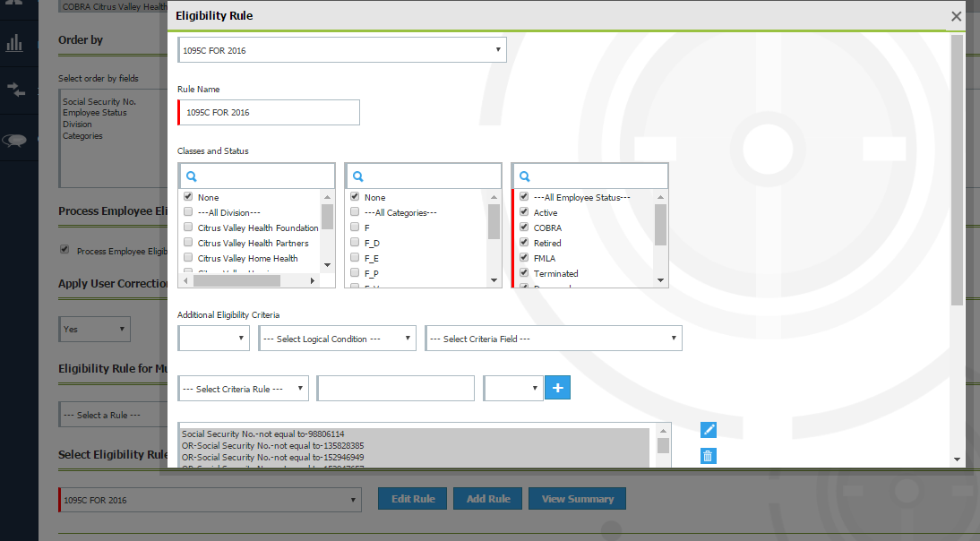The width and height of the screenshot is (980, 541).
Task: Toggle the COBRA employee status checkbox
Action: point(524,228)
